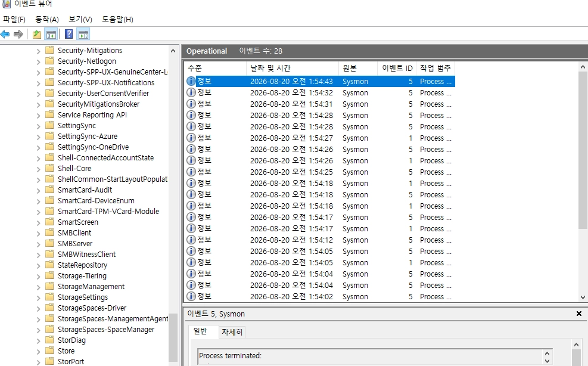This screenshot has height=366, width=588.
Task: Select the StorPort tree item
Action: (x=71, y=361)
